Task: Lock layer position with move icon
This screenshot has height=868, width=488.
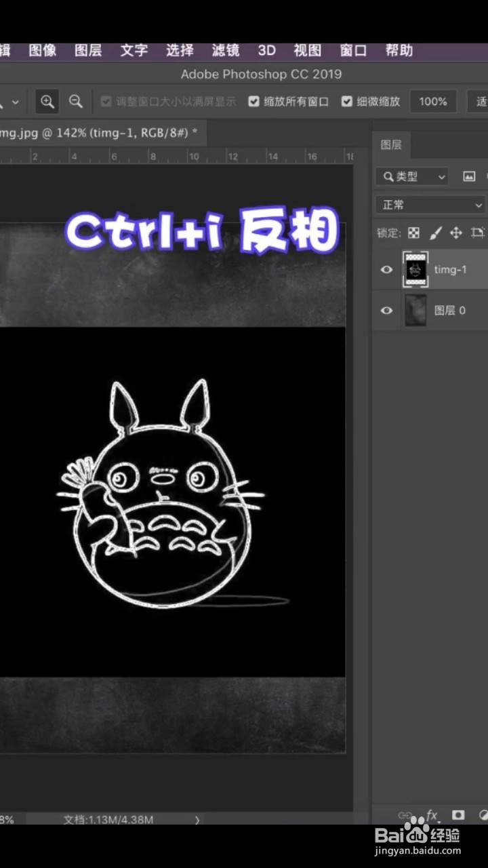Action: [456, 233]
